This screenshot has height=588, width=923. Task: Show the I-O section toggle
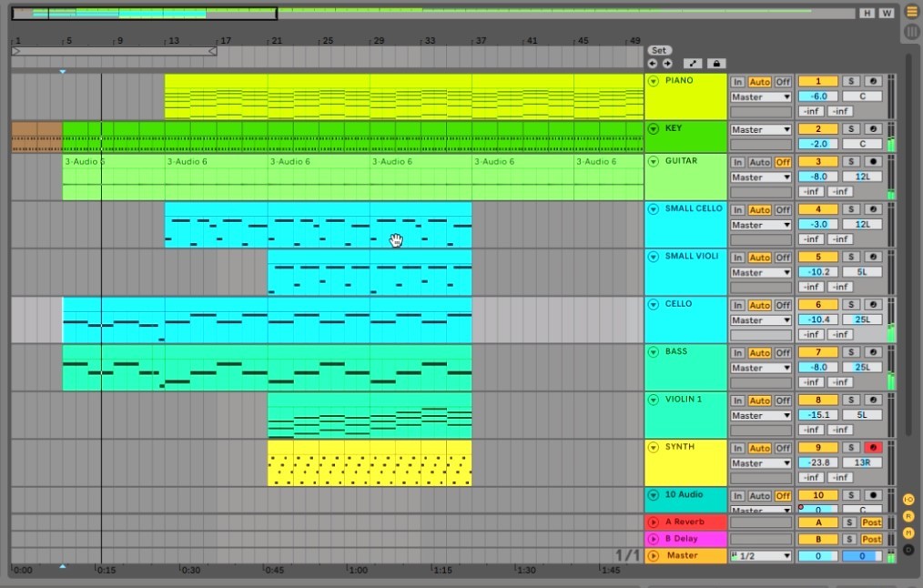pos(908,500)
